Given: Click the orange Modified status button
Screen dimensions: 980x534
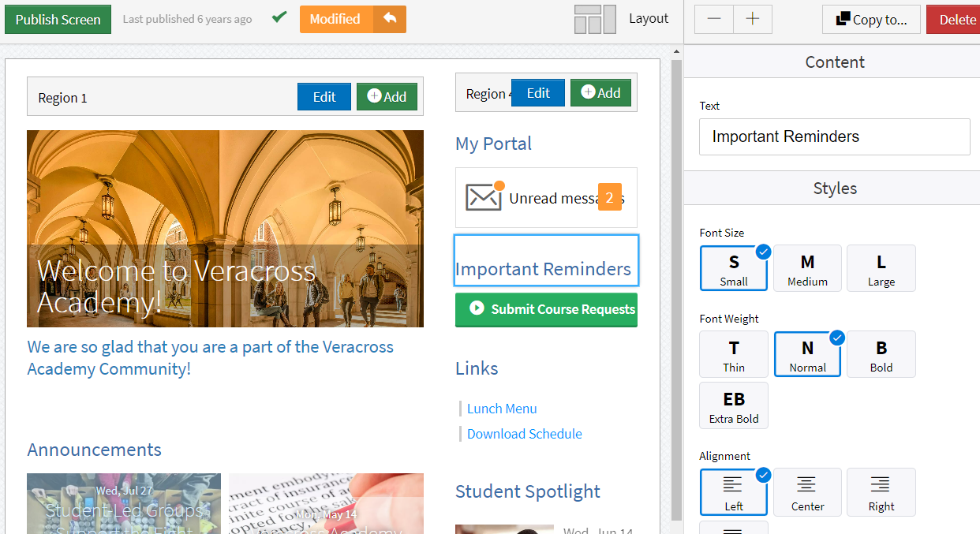Looking at the screenshot, I should click(x=336, y=19).
